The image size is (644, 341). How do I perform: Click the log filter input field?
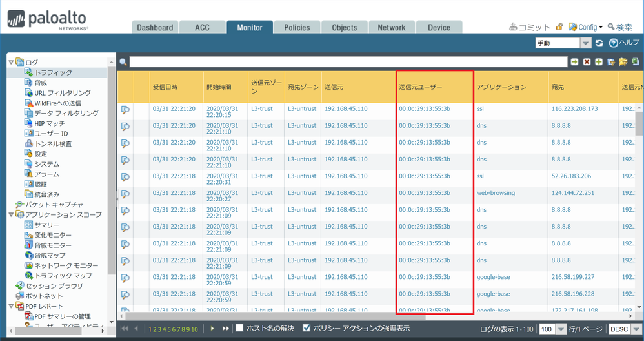point(348,62)
